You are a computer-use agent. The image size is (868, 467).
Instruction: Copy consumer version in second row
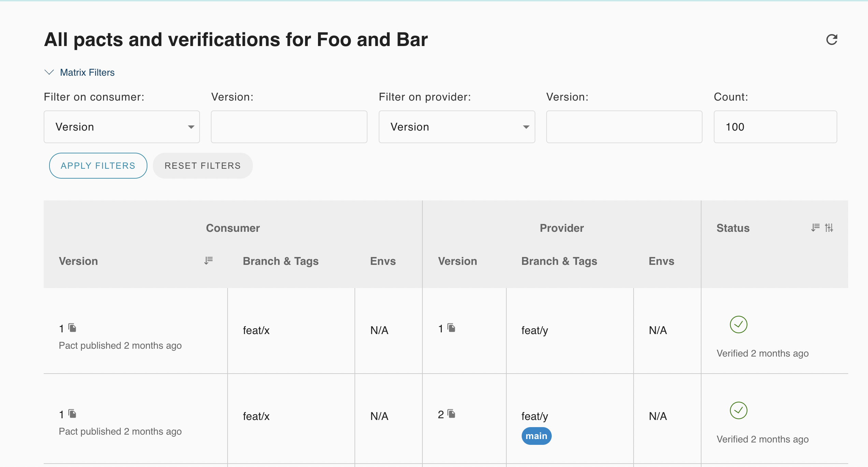(72, 414)
